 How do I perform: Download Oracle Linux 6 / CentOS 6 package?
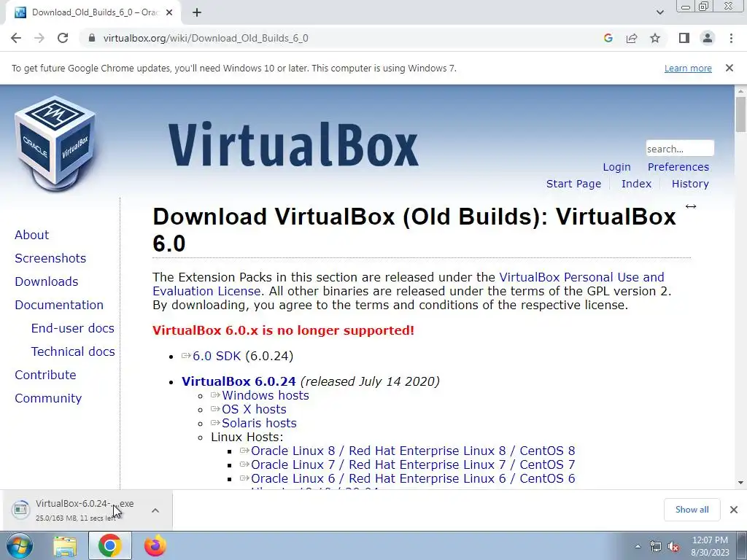tap(413, 478)
